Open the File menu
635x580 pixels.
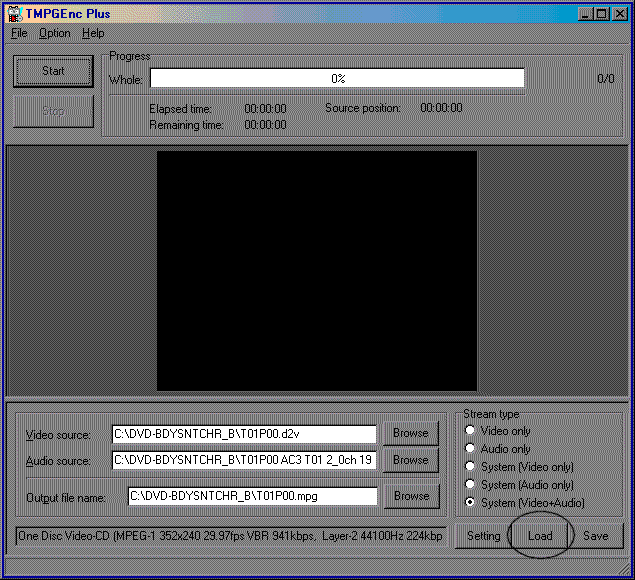click(x=19, y=34)
